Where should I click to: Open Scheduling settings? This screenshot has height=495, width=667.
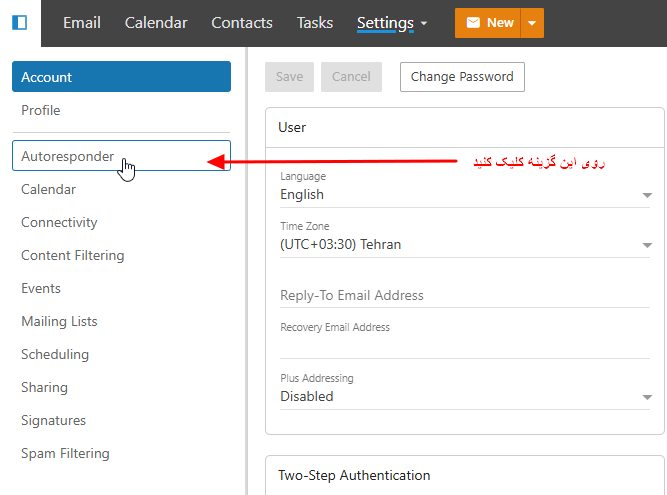(122, 354)
